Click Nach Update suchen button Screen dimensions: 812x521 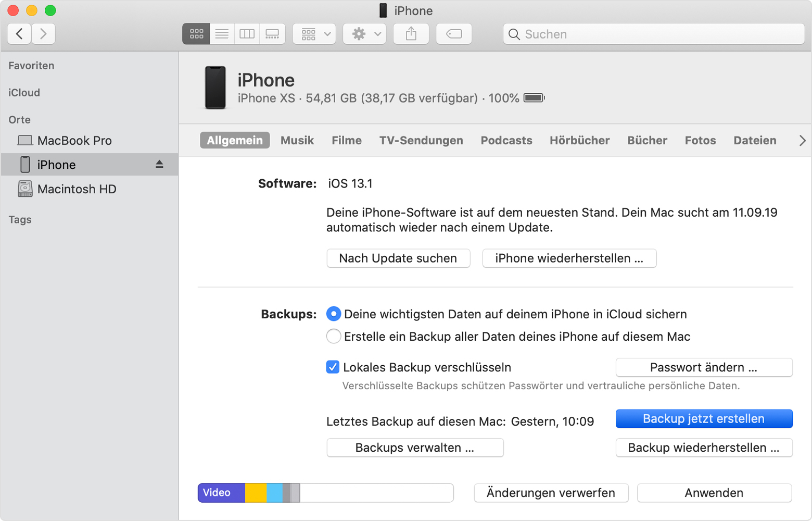tap(398, 258)
